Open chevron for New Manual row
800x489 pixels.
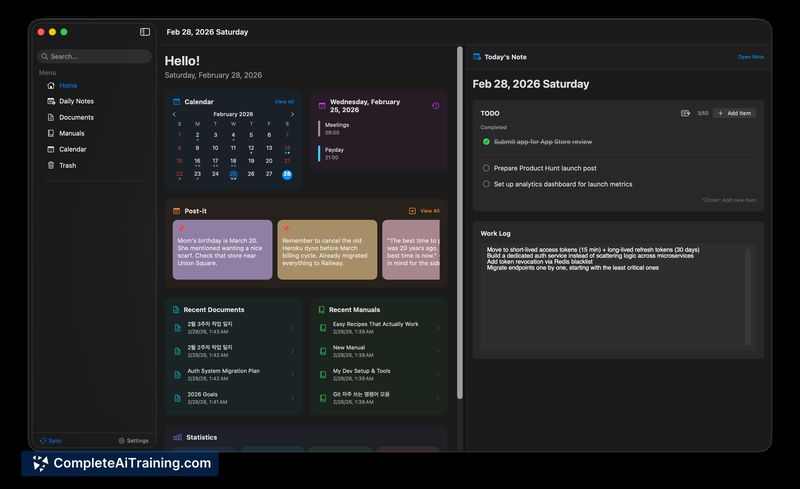[x=438, y=351]
